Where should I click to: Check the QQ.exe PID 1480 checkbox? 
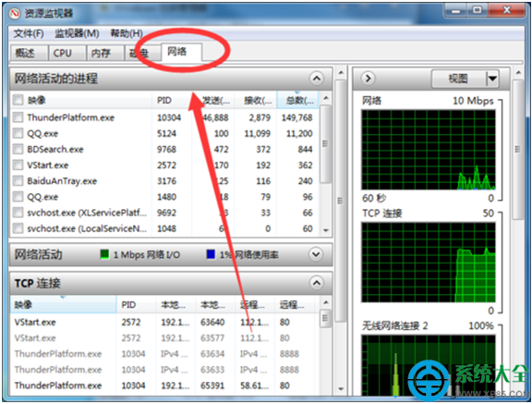(18, 197)
